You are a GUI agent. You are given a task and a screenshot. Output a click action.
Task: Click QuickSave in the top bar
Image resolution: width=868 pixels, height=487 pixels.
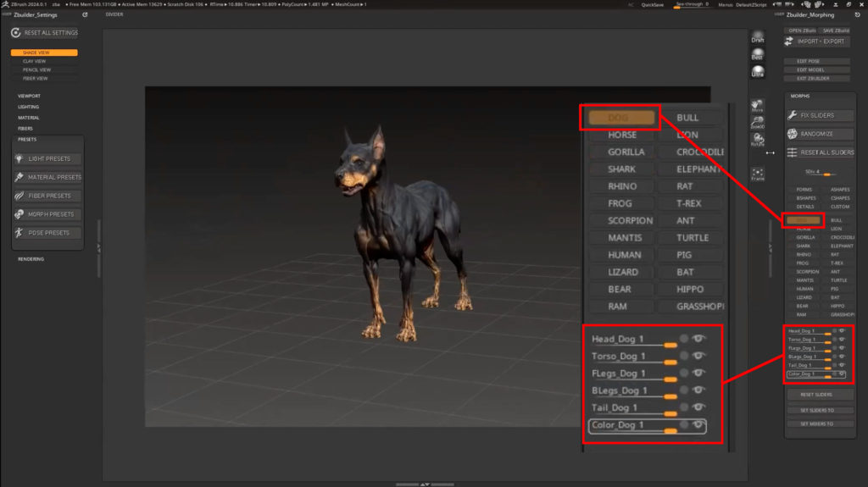pos(653,4)
